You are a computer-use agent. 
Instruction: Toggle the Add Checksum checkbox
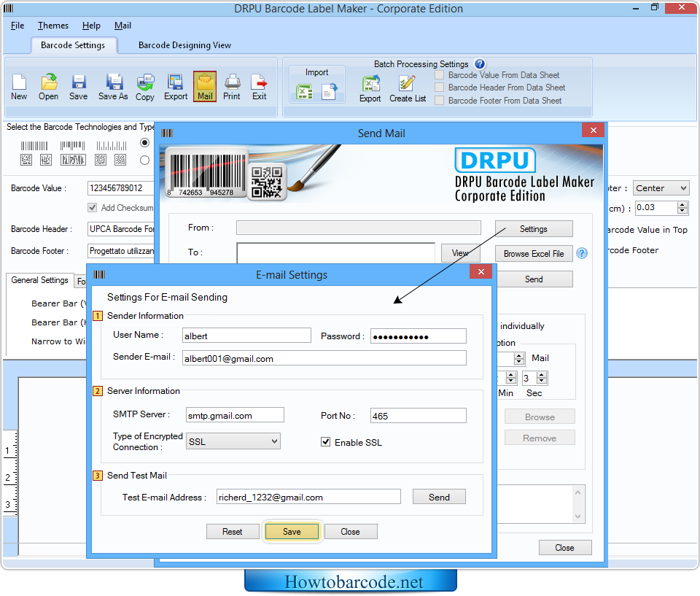[93, 207]
